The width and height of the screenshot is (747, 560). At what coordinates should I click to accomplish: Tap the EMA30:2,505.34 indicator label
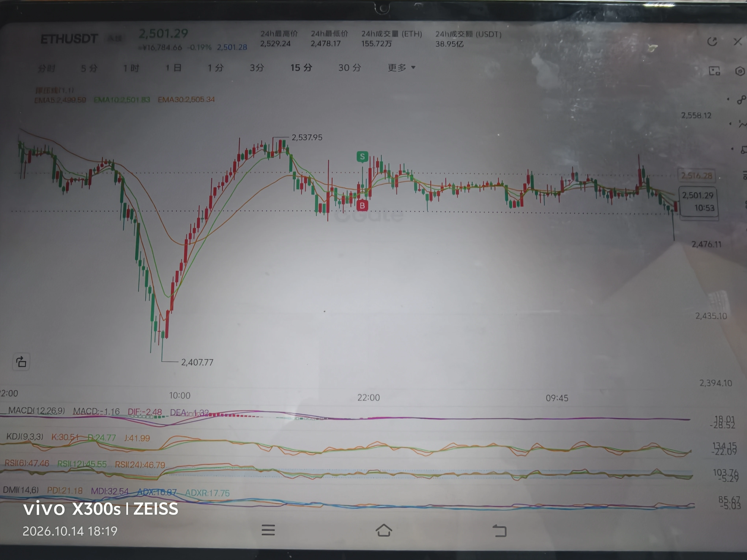pos(186,100)
